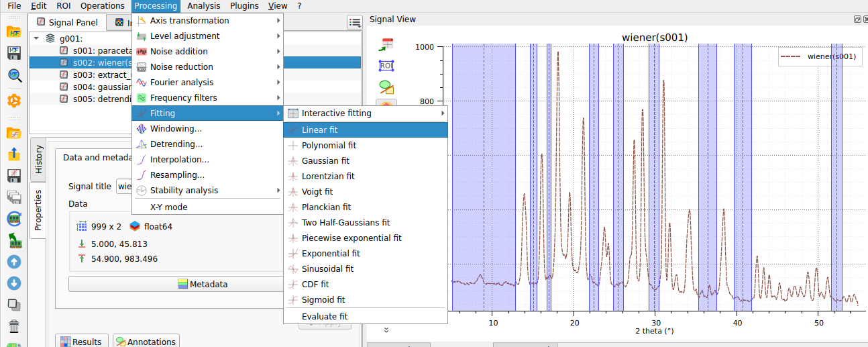Click the duplicate icon above the trash
868x347 pixels.
(14, 305)
